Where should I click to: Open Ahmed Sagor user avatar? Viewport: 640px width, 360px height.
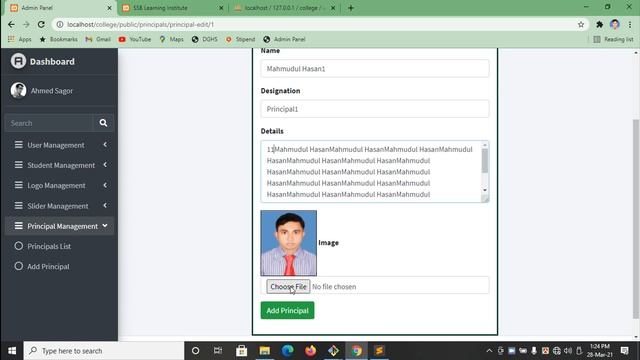pyautogui.click(x=18, y=90)
